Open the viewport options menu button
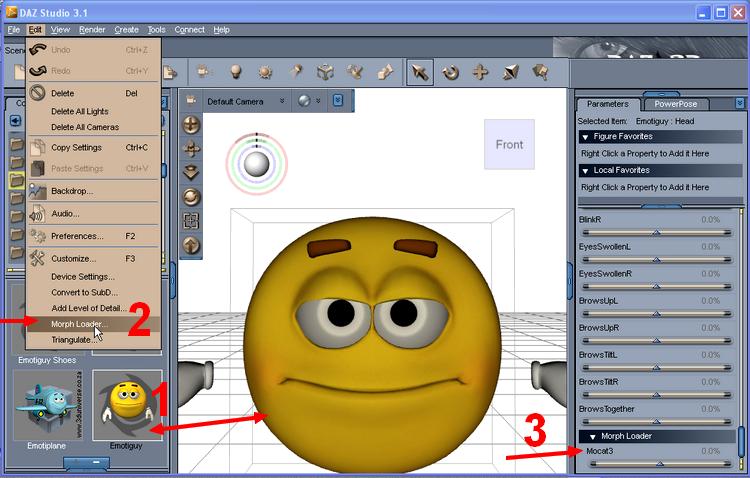The image size is (750, 478). [x=338, y=100]
